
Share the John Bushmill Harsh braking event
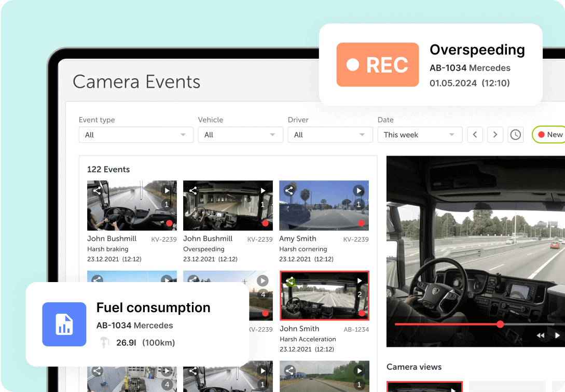coord(97,190)
